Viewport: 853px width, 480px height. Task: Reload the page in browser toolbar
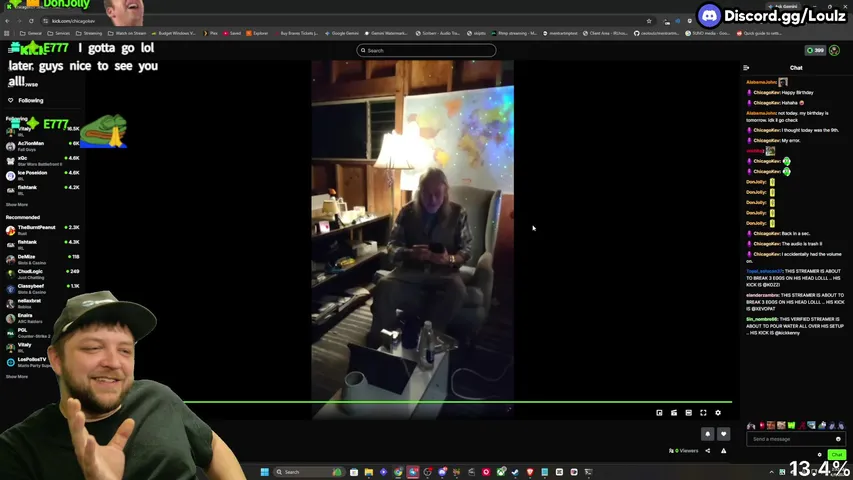[31, 21]
